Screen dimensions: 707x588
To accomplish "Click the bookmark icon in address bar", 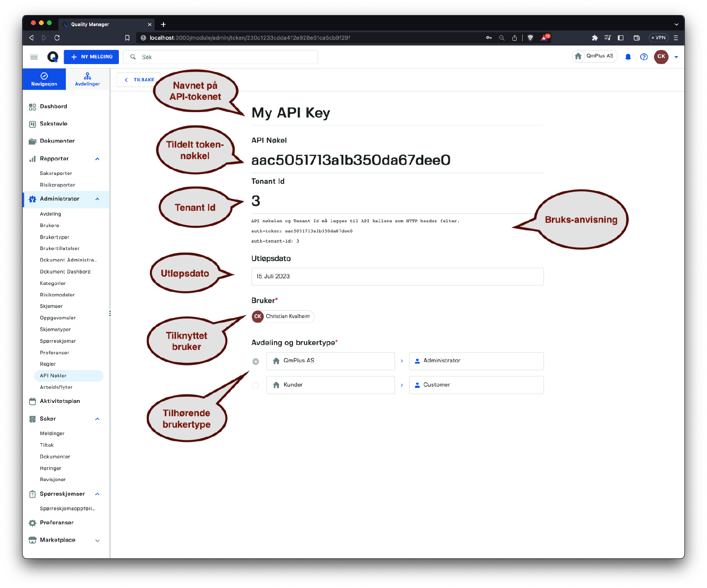I will (127, 38).
